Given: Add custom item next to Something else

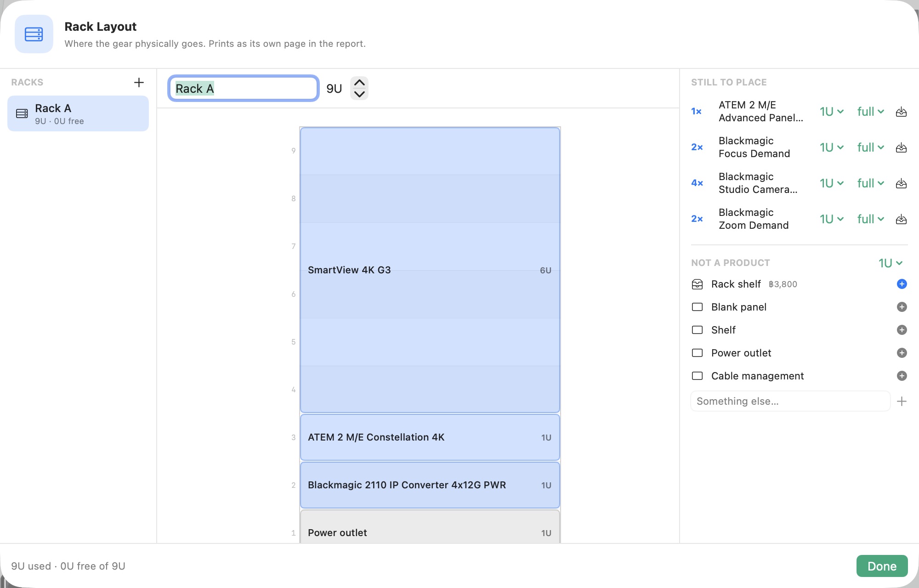Looking at the screenshot, I should coord(902,401).
